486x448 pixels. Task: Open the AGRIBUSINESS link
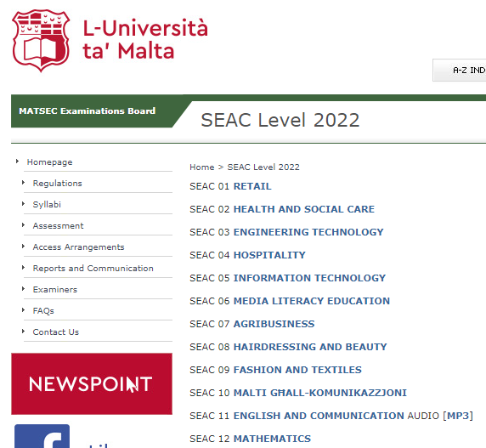[274, 324]
